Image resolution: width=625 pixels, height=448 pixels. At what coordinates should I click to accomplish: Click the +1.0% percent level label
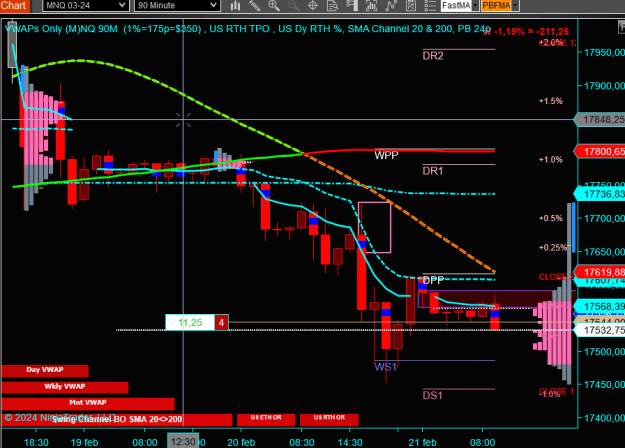[551, 160]
